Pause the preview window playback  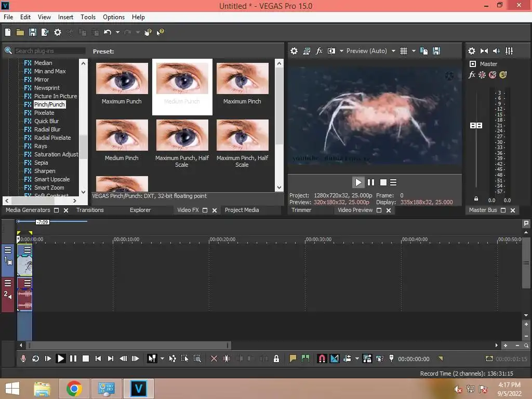coord(371,182)
